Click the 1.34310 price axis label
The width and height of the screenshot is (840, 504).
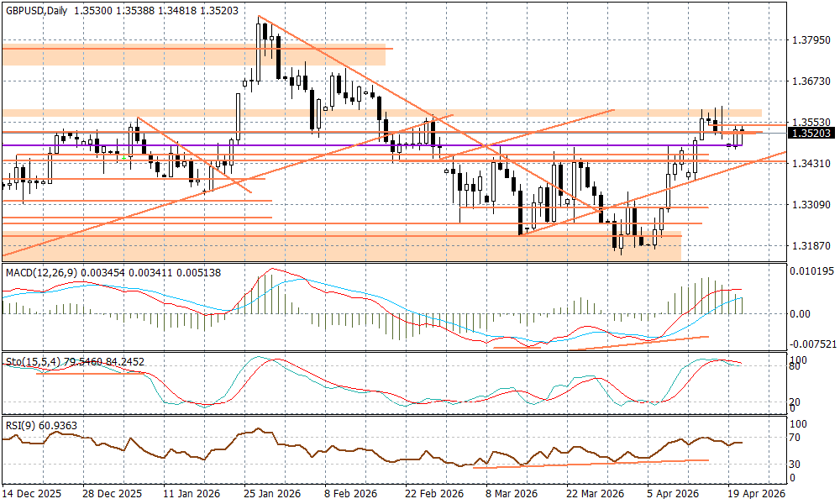tap(811, 163)
